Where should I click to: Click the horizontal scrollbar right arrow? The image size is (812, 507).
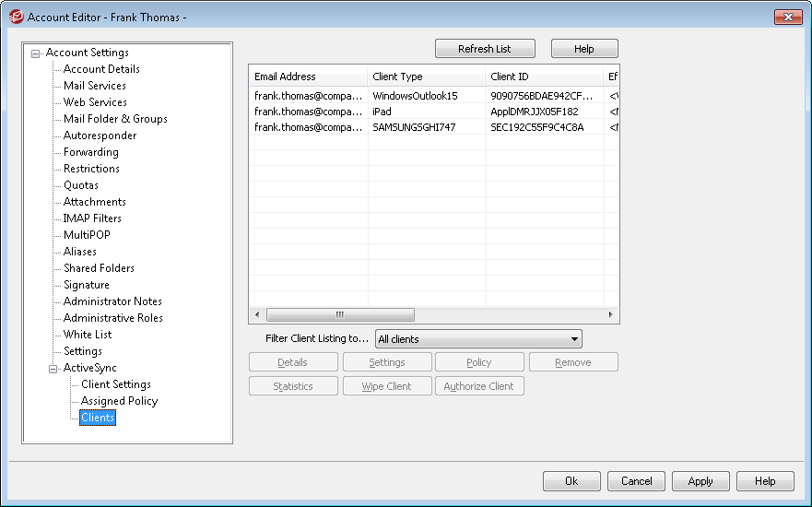pos(610,314)
